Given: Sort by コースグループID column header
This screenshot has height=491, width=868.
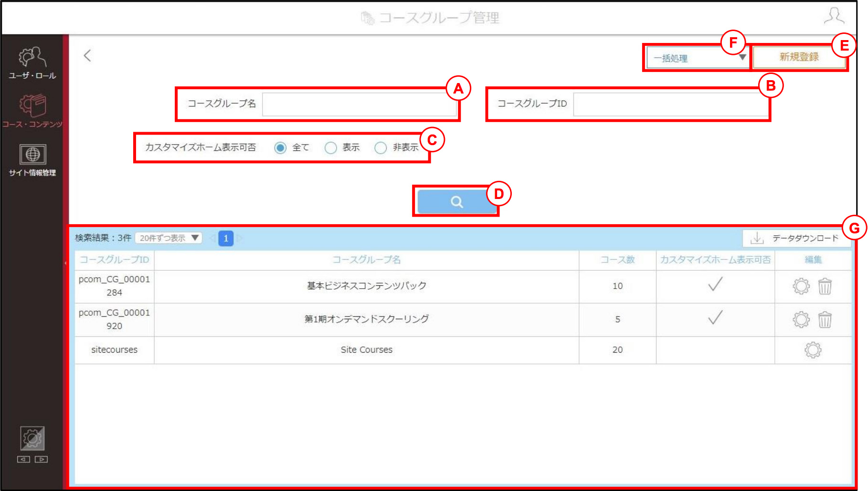Looking at the screenshot, I should (114, 260).
